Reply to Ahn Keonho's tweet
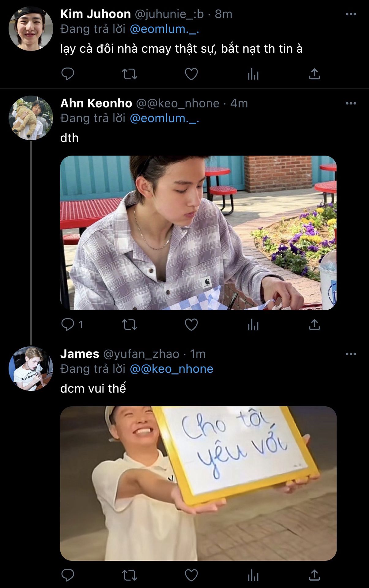 68,324
